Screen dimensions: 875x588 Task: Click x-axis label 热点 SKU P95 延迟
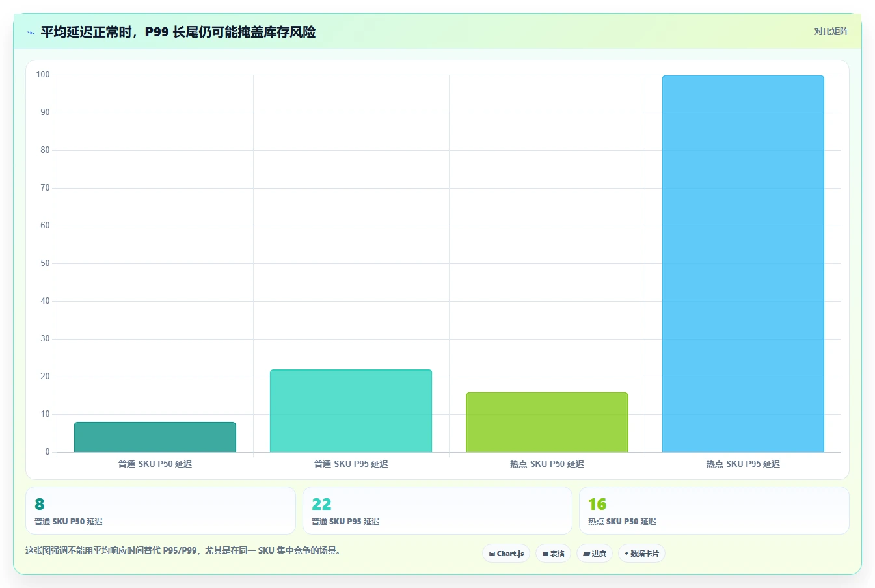click(x=743, y=464)
